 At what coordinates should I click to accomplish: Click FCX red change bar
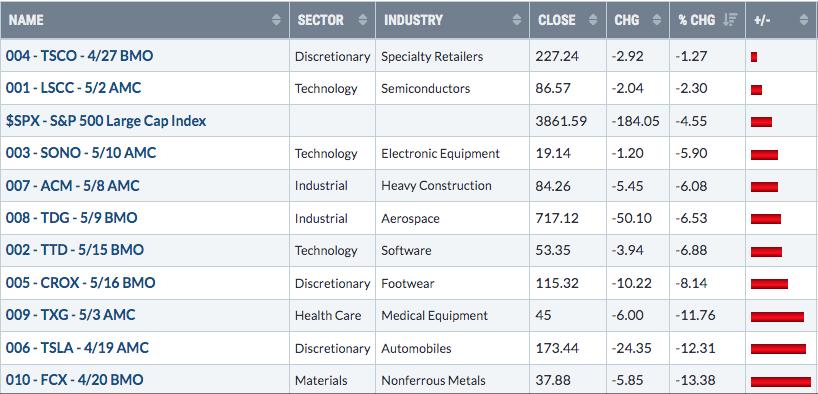pyautogui.click(x=781, y=381)
